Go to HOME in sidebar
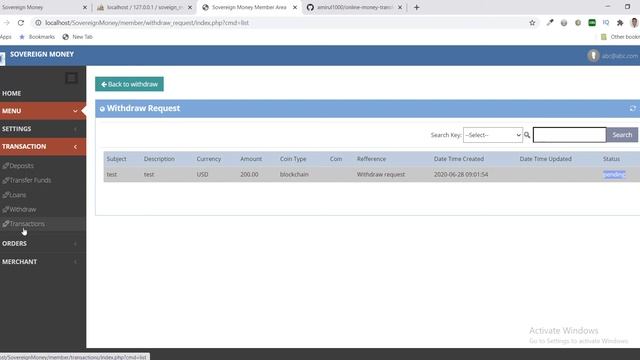The height and width of the screenshot is (360, 640). (11, 93)
